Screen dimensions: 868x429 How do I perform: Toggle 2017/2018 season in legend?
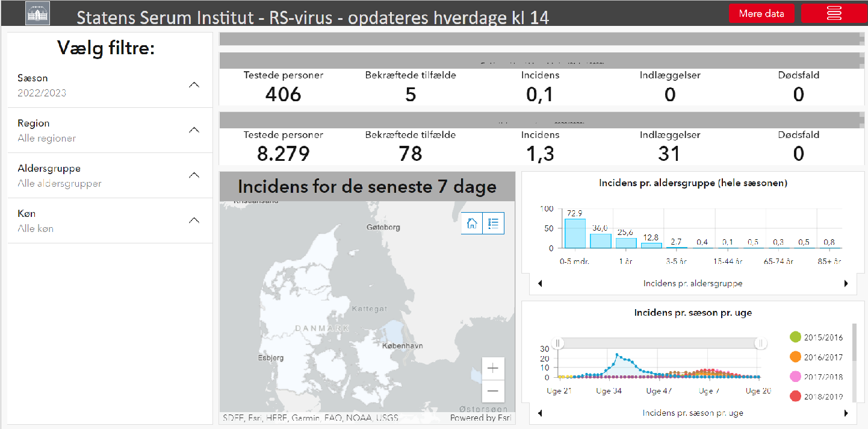pyautogui.click(x=816, y=377)
